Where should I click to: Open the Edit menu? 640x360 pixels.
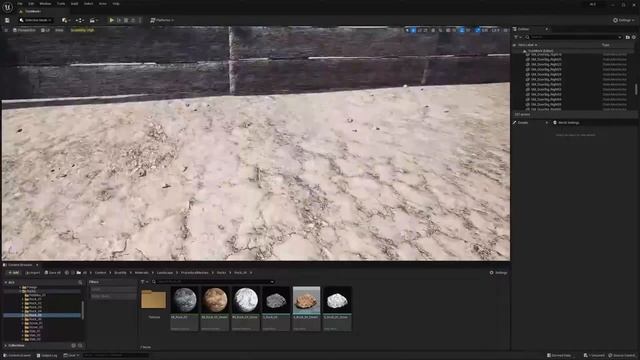(x=31, y=4)
